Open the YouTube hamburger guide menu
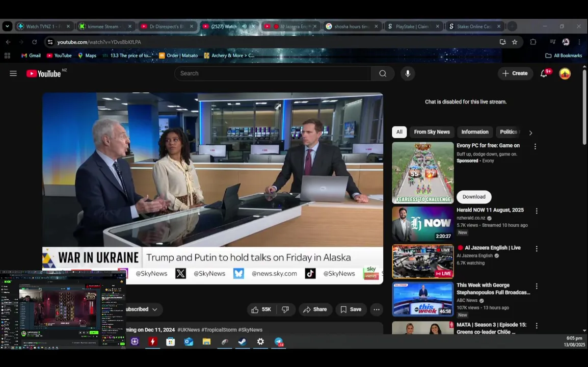 click(x=13, y=73)
